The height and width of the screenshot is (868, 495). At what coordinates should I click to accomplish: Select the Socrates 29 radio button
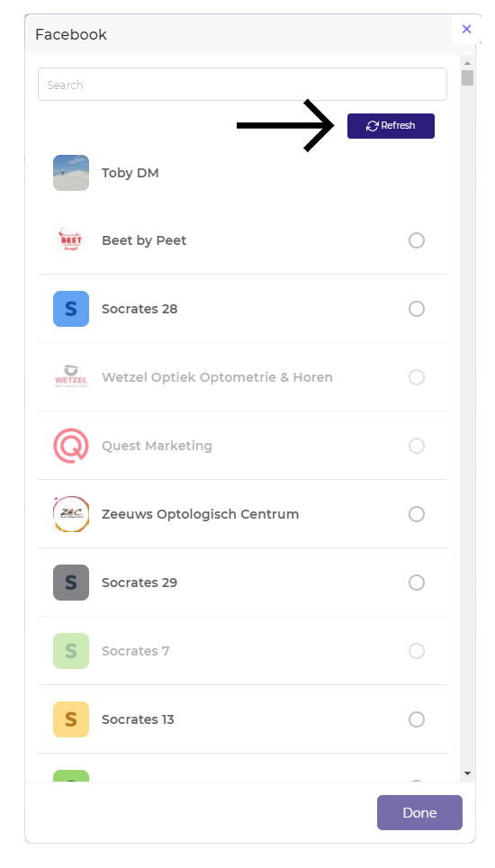click(417, 583)
